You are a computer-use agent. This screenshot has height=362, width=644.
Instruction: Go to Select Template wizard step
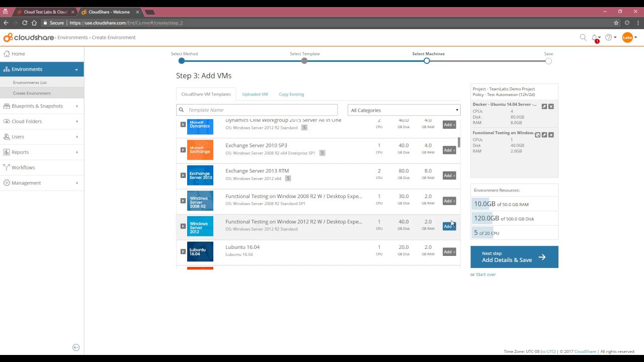click(304, 61)
